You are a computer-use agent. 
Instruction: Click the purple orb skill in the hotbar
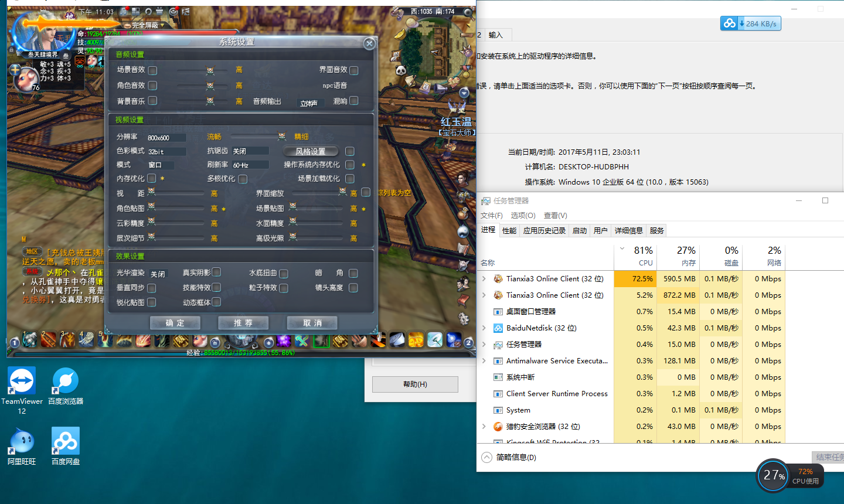pyautogui.click(x=284, y=340)
